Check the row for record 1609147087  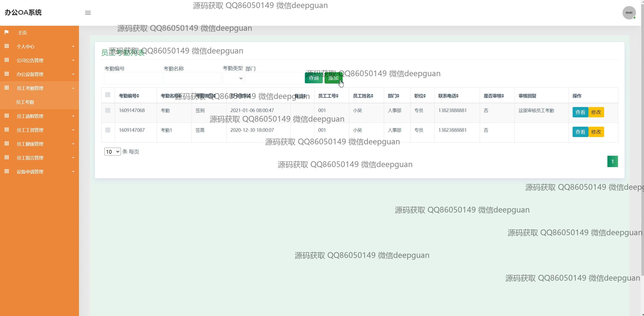click(x=108, y=130)
